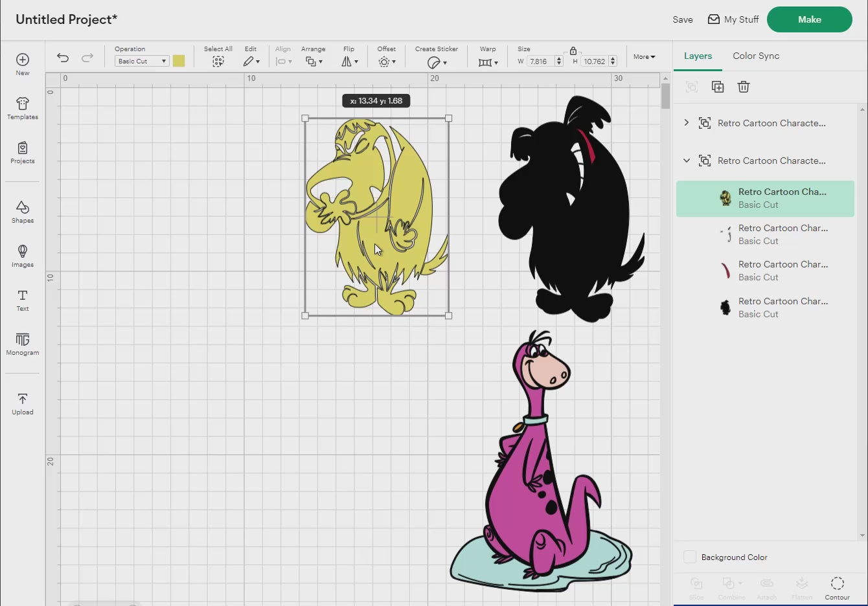Screen dimensions: 868x606
Task: Switch to the Layers tab
Action: 698,56
